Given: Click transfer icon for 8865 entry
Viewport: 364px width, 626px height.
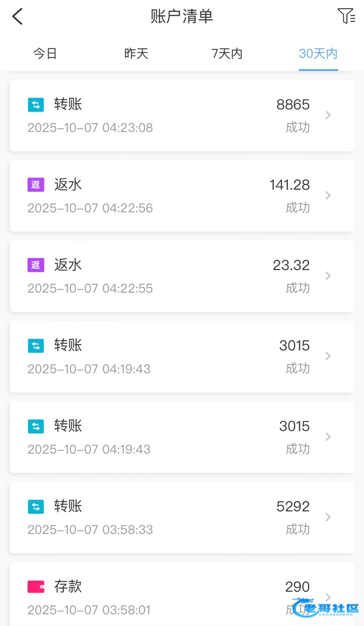Looking at the screenshot, I should click(x=36, y=105).
